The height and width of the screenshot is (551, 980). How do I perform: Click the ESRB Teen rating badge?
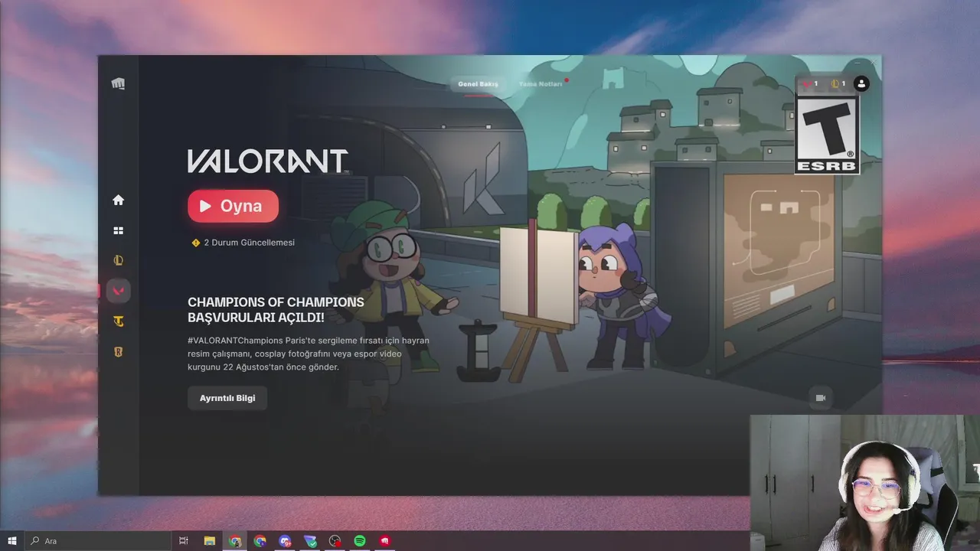coord(827,135)
